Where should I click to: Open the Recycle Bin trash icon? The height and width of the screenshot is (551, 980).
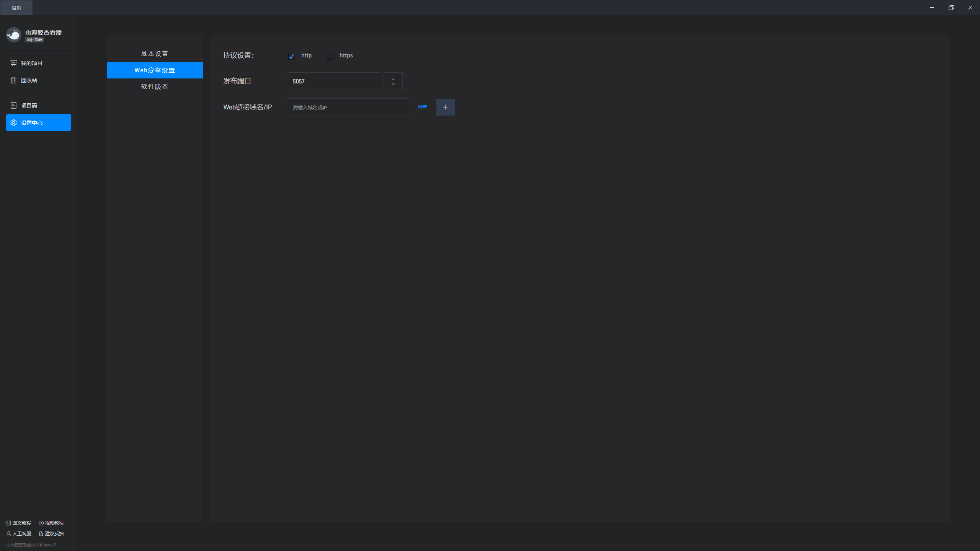click(x=14, y=80)
